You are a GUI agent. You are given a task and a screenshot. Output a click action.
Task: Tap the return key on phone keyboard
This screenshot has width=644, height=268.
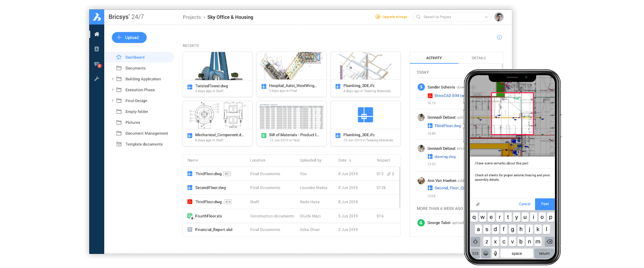click(x=544, y=254)
